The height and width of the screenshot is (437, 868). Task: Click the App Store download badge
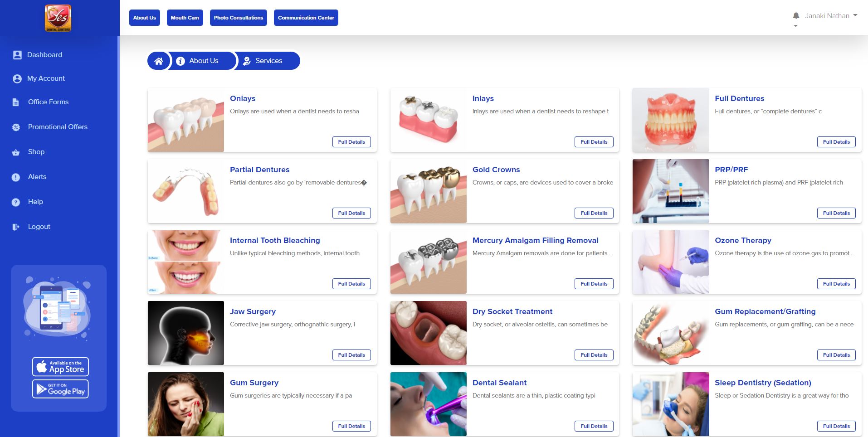tap(60, 367)
